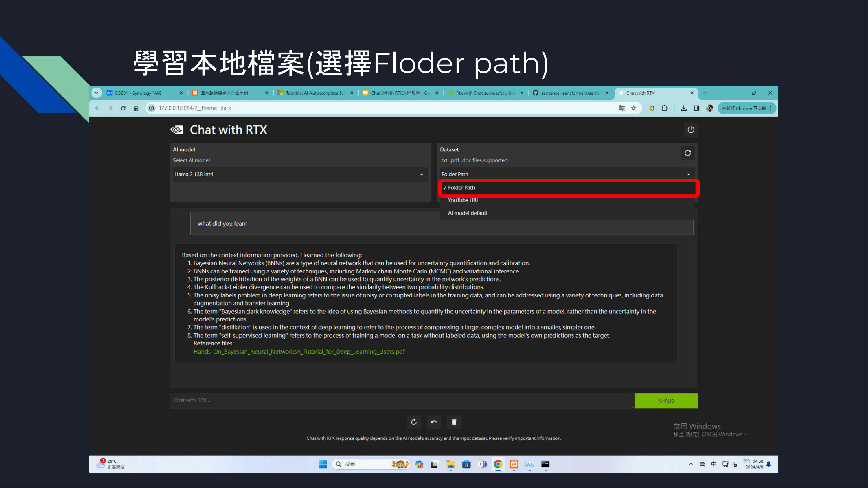Click the NVIDIA logo beside Chat with RTX

tap(177, 130)
